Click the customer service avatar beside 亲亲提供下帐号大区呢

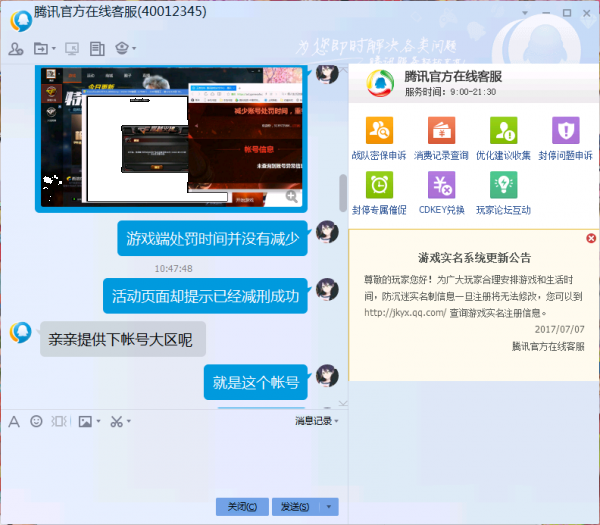click(x=21, y=333)
